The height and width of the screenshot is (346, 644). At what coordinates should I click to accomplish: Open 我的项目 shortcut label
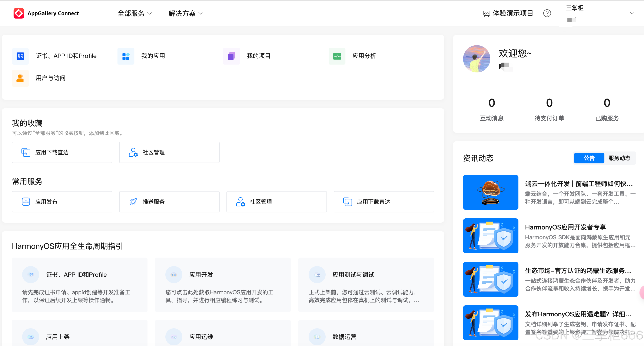click(x=259, y=56)
